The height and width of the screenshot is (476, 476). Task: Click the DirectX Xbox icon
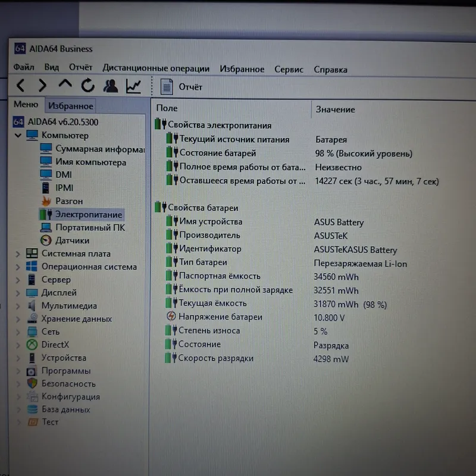tap(32, 345)
